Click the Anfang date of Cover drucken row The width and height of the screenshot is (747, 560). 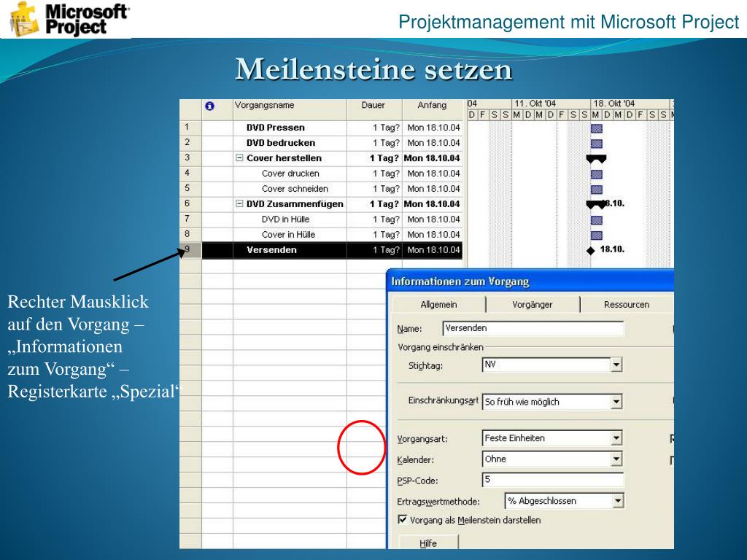coord(433,174)
